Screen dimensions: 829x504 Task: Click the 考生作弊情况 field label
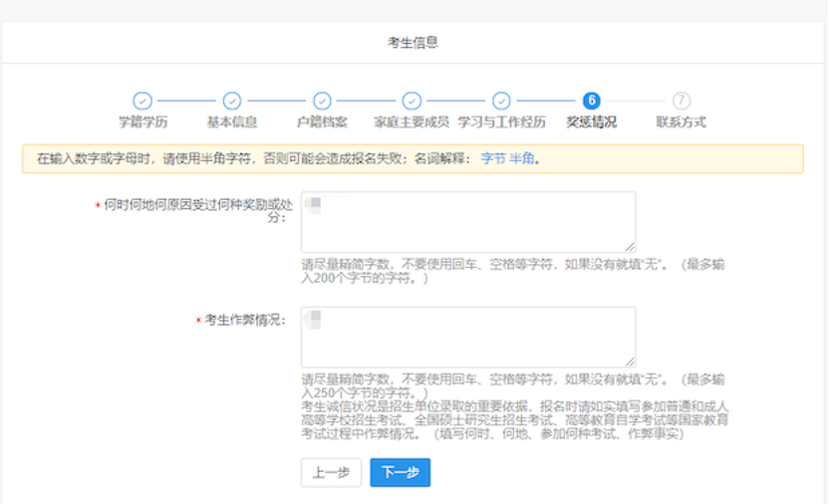click(245, 320)
